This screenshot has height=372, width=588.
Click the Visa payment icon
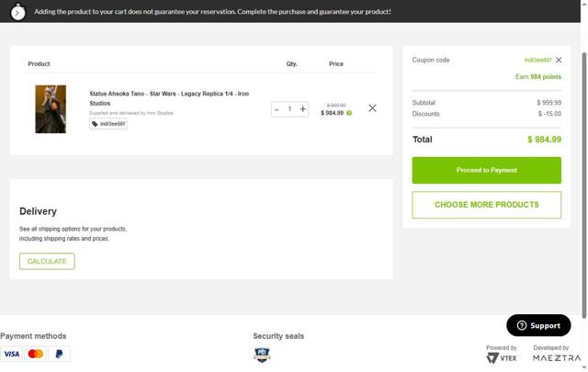(12, 354)
